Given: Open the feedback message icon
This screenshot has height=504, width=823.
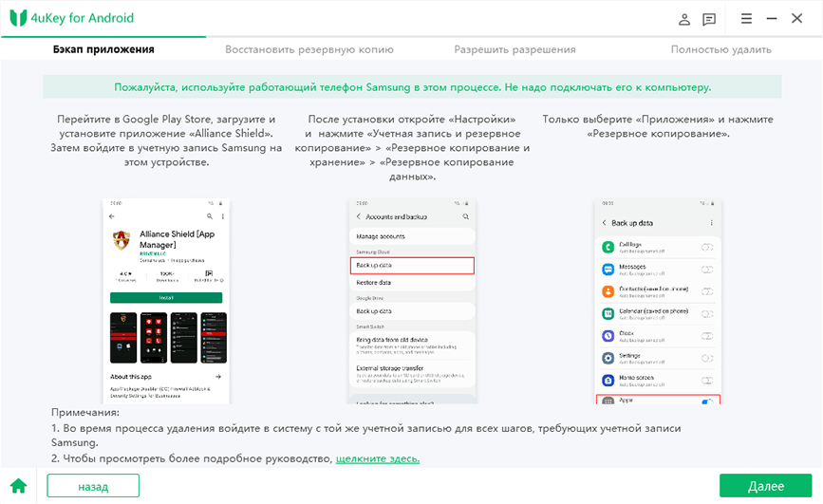Looking at the screenshot, I should point(709,18).
